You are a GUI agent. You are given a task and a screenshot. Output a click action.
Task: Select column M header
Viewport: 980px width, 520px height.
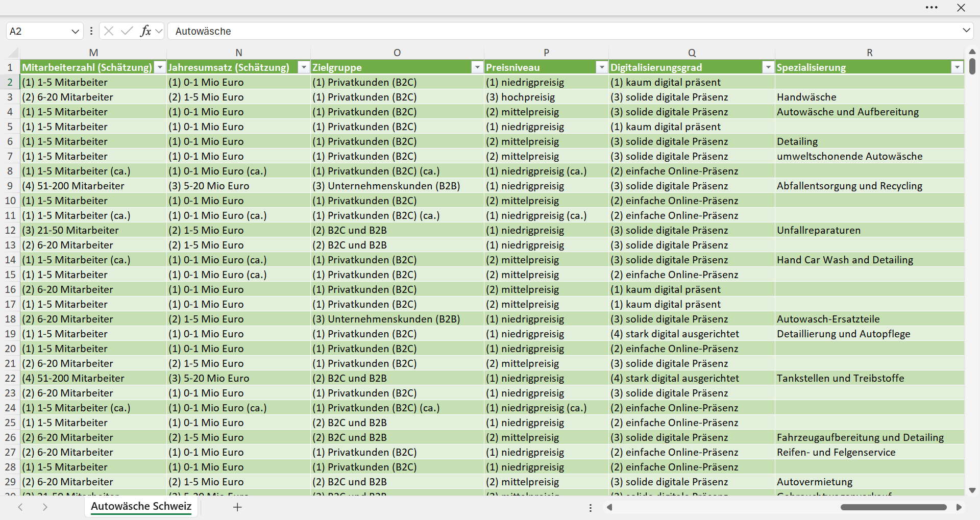click(x=93, y=53)
